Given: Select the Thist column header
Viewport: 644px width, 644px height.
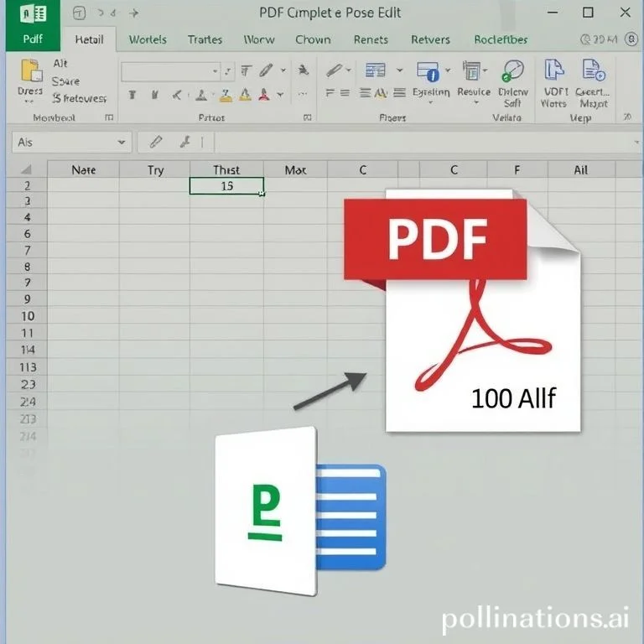Looking at the screenshot, I should [x=226, y=169].
